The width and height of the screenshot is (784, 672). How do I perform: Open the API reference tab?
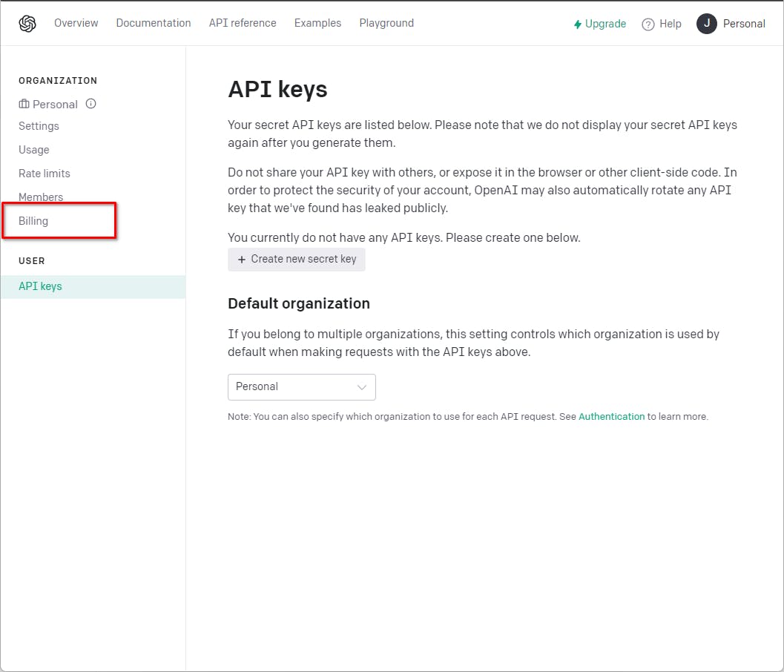243,23
